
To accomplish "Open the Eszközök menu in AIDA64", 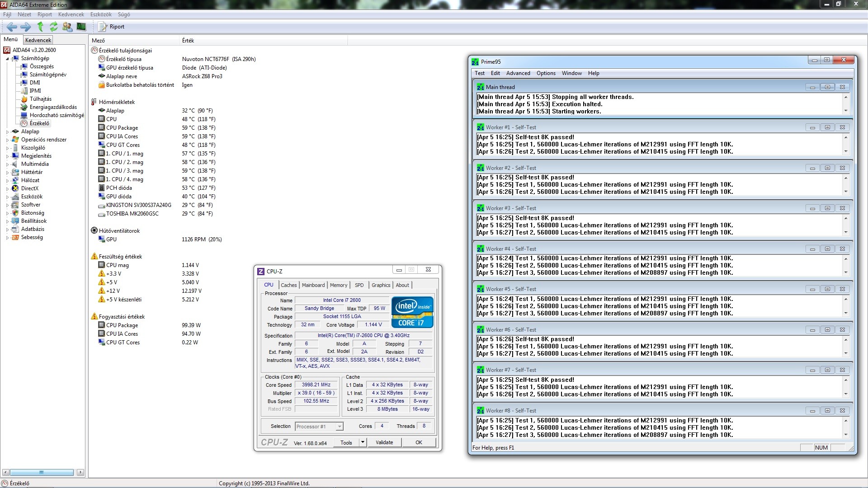I will (101, 14).
